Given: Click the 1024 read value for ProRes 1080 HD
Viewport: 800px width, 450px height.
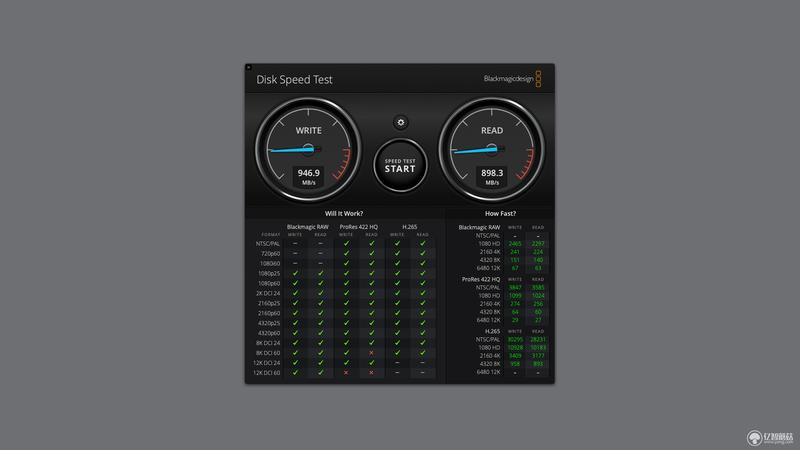Looking at the screenshot, I should click(x=538, y=296).
